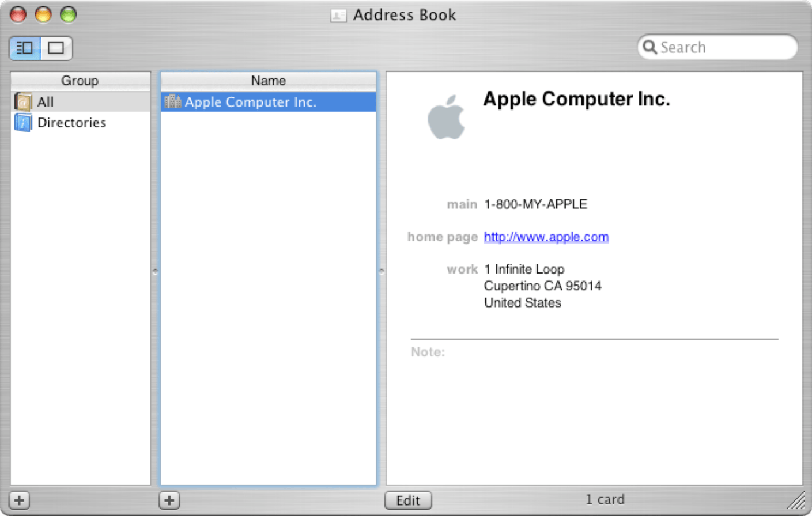Focus the Search field

[717, 47]
